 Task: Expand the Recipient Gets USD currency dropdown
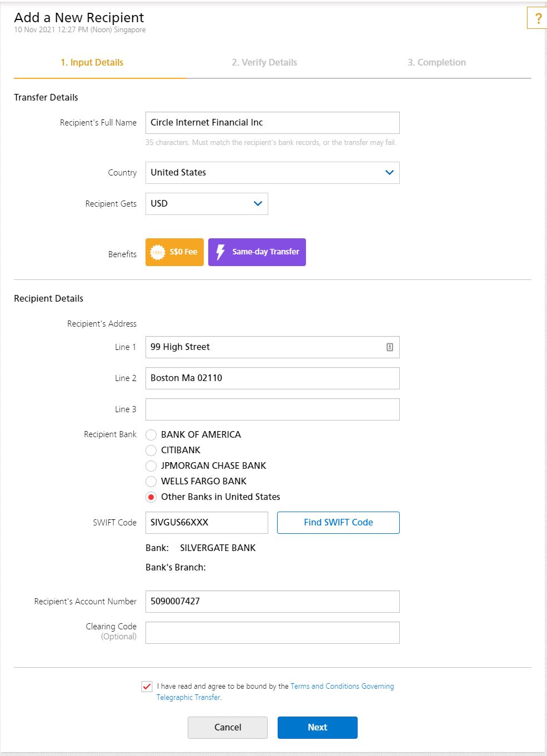pos(207,204)
